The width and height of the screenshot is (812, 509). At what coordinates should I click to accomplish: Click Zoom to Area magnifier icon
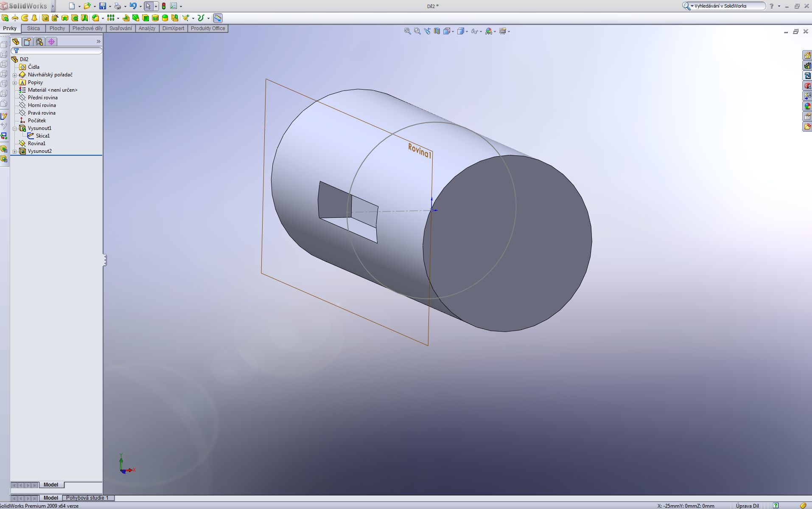417,31
